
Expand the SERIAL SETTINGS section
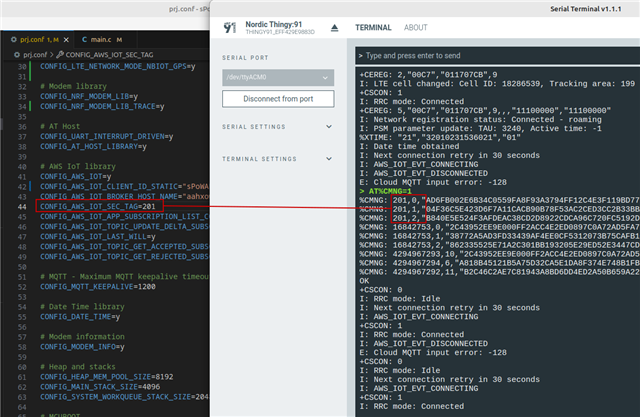click(278, 127)
